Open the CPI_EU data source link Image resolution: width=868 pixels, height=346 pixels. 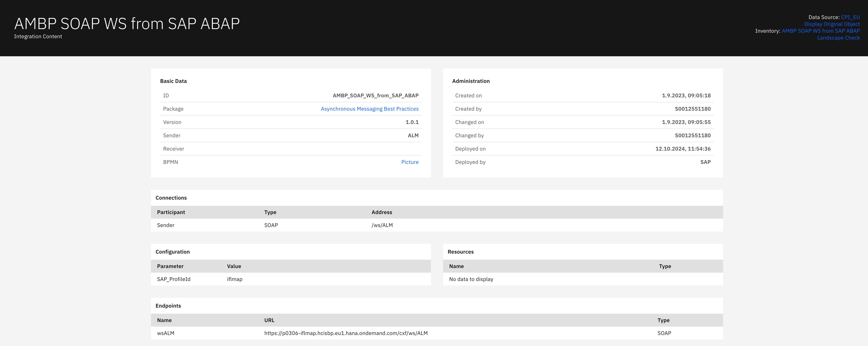[850, 17]
